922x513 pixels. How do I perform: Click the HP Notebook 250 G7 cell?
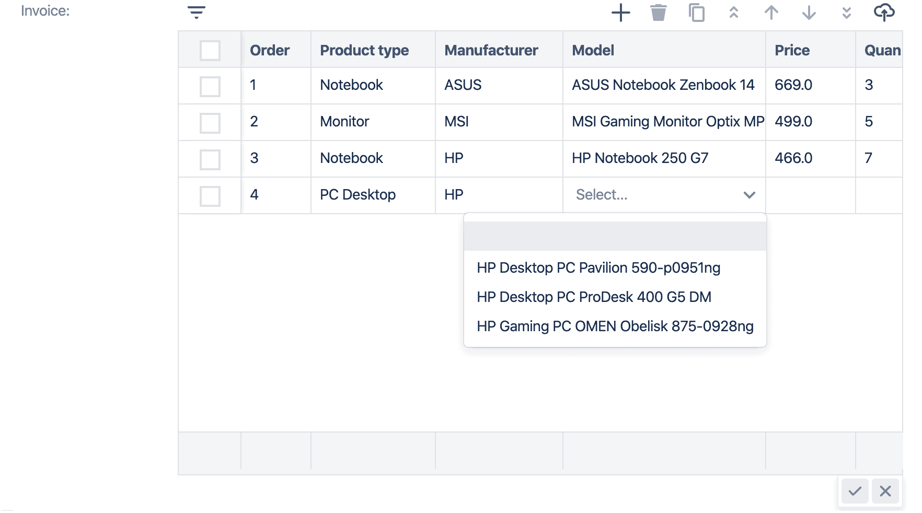pos(664,158)
